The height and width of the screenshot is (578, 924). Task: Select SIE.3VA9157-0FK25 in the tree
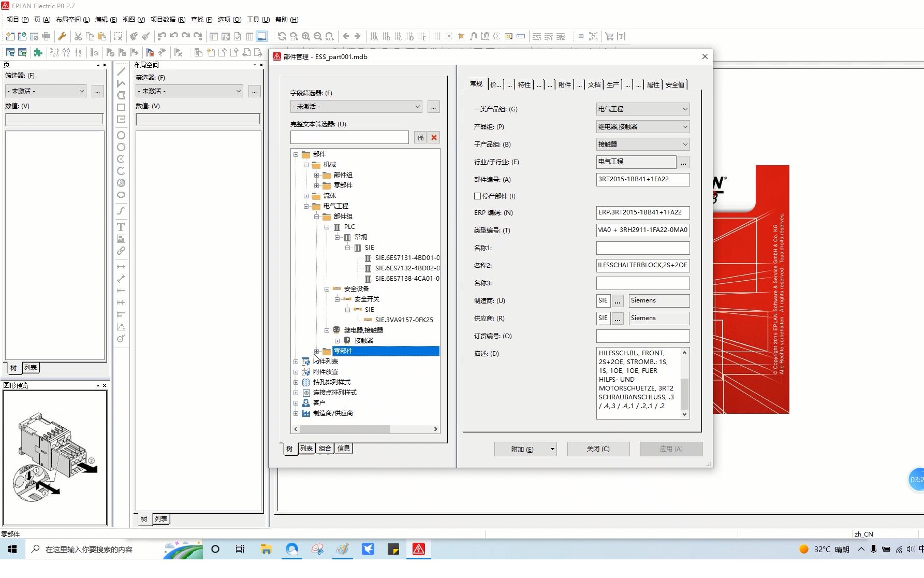point(404,320)
